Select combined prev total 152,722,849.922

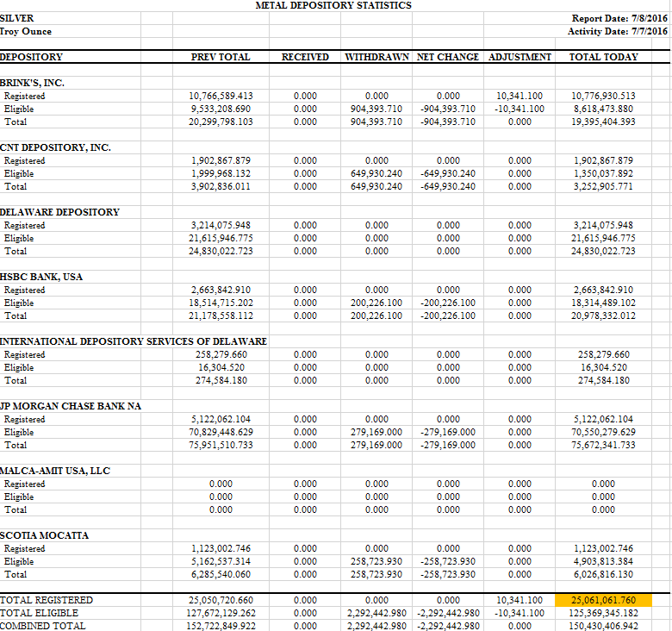click(x=221, y=627)
